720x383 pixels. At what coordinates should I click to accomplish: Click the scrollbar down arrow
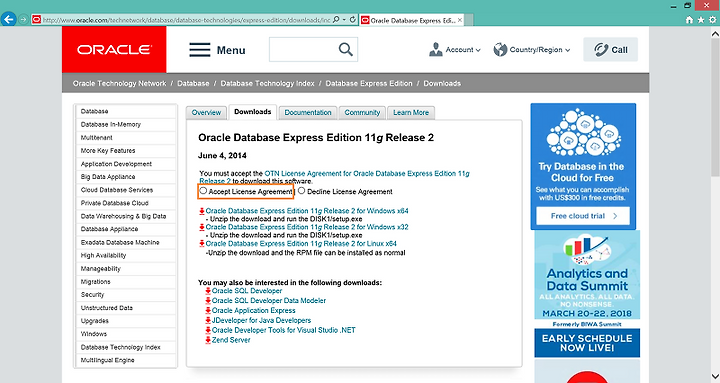tap(715, 376)
